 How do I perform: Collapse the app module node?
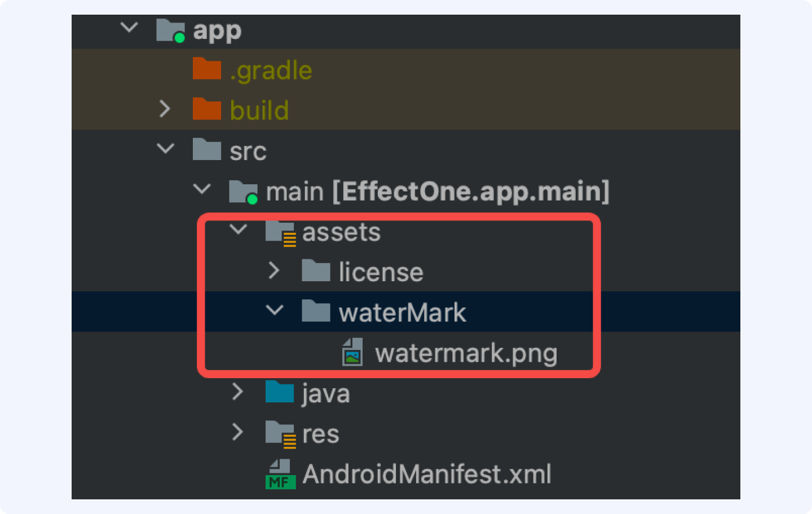point(129,27)
